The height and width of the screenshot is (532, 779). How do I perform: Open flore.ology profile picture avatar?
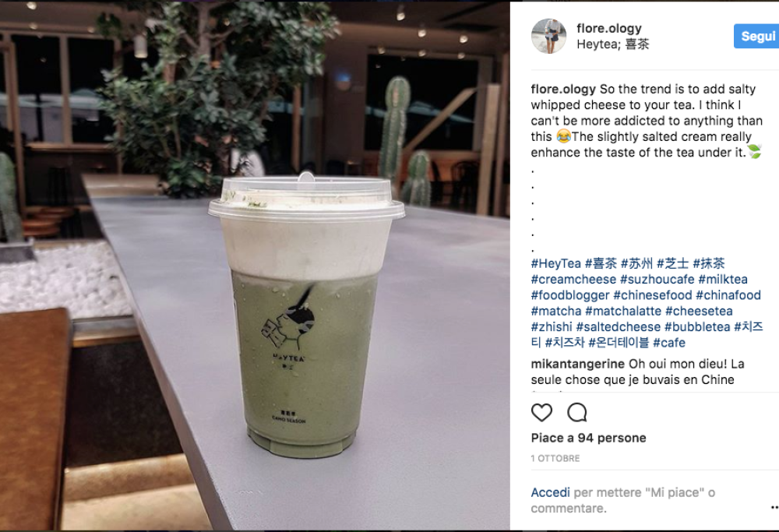(x=548, y=36)
